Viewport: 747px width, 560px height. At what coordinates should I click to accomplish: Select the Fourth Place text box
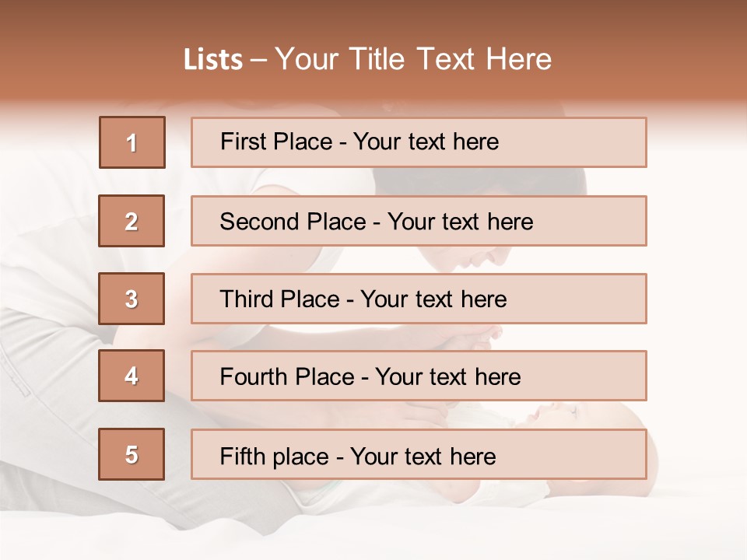point(419,376)
